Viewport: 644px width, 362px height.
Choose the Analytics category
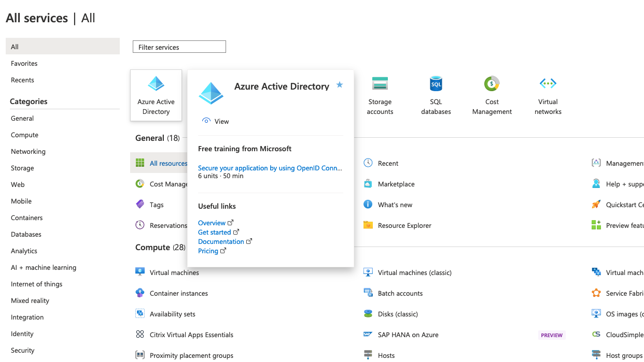[x=24, y=251]
